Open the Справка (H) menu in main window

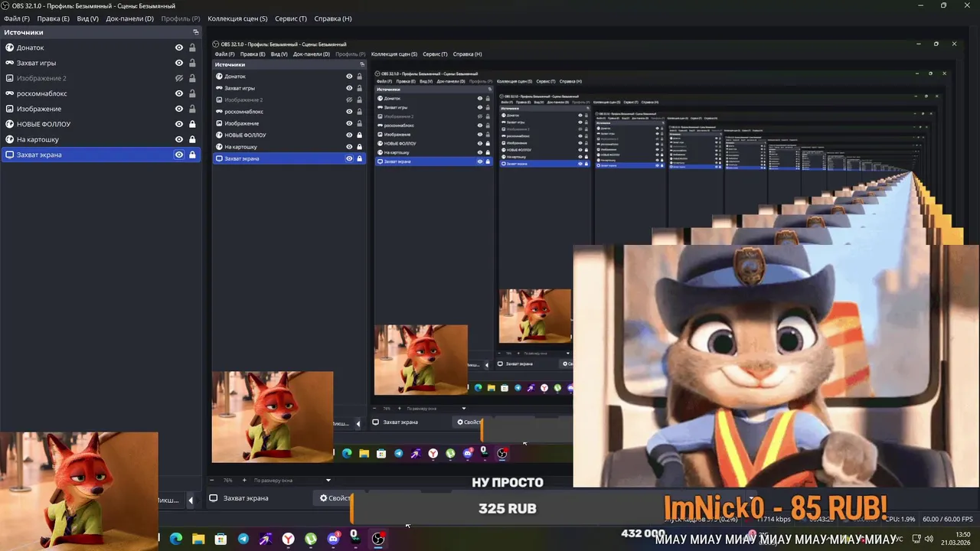[333, 18]
